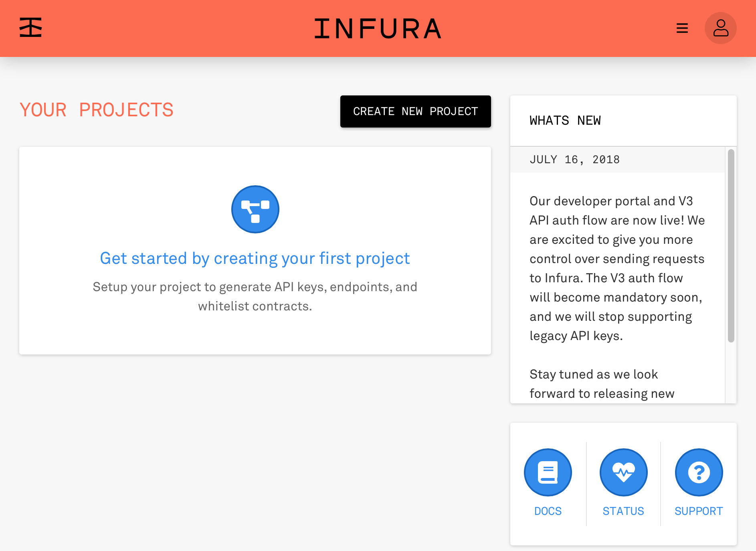Open the Status heartbeat icon
This screenshot has width=756, height=551.
[x=623, y=472]
